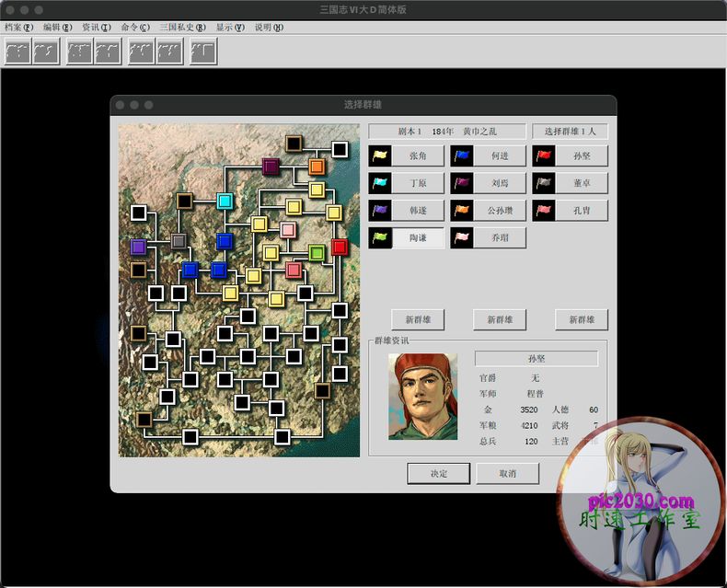Image resolution: width=727 pixels, height=588 pixels.
Task: Click the 孙坚 name field in 群雄资讯
Action: pos(537,359)
